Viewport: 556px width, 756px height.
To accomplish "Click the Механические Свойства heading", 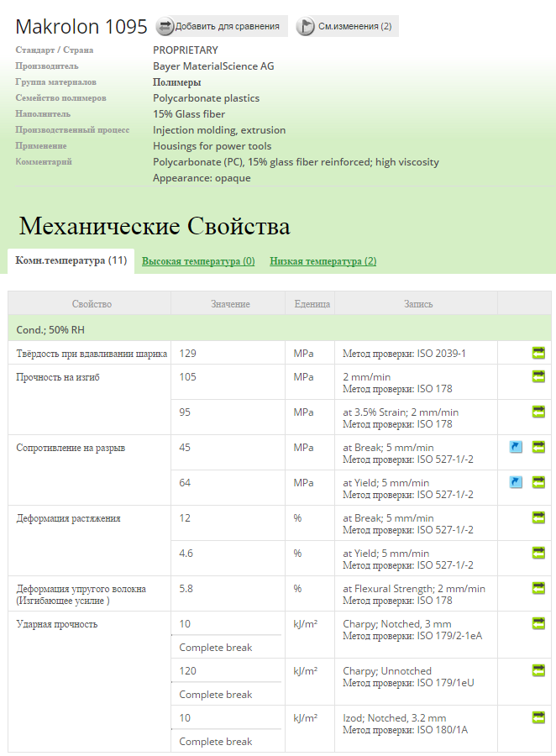I will (x=155, y=226).
